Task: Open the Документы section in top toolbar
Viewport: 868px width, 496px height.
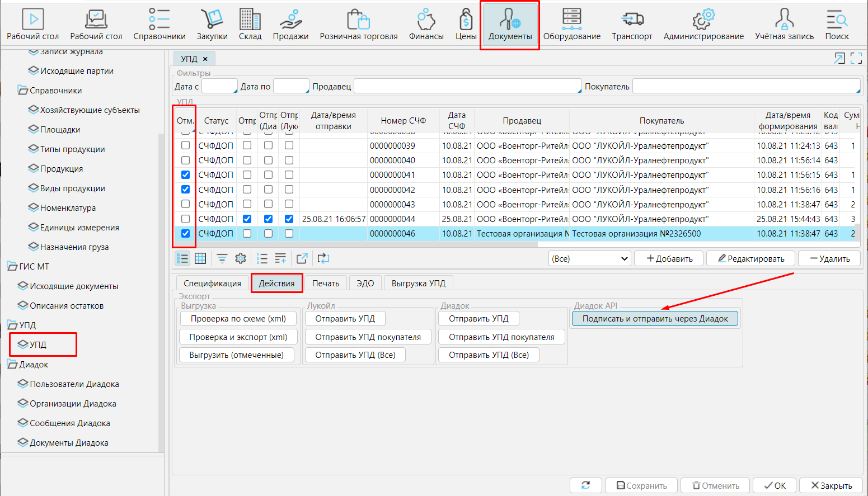Action: coord(510,25)
